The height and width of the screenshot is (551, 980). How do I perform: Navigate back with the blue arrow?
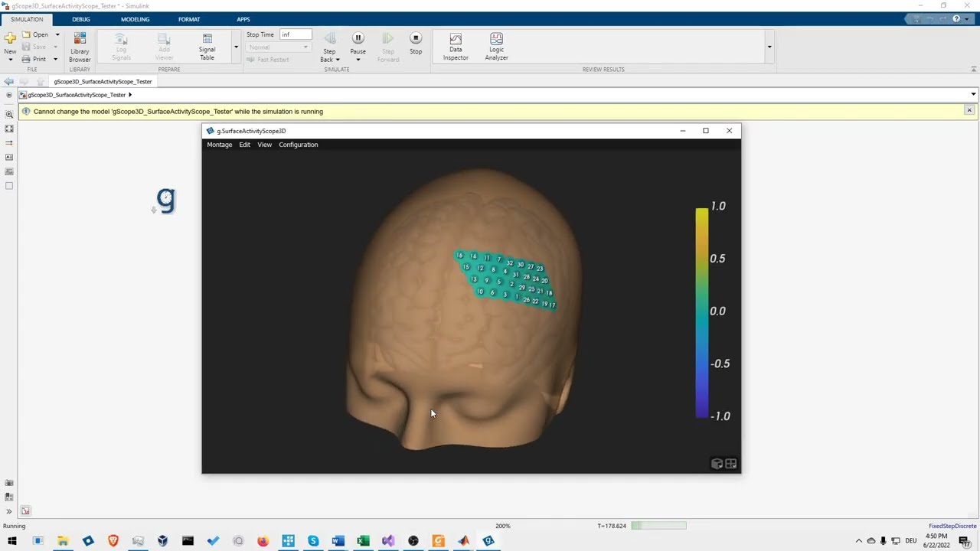(x=8, y=82)
